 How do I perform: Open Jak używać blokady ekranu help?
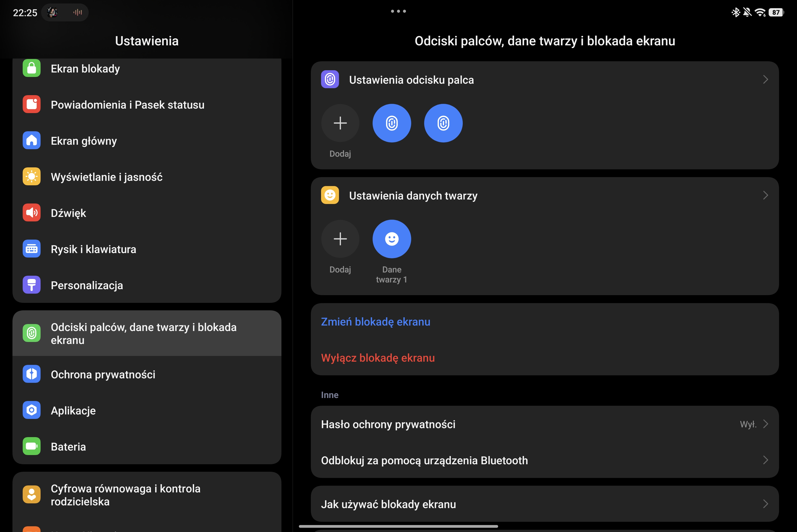[544, 504]
